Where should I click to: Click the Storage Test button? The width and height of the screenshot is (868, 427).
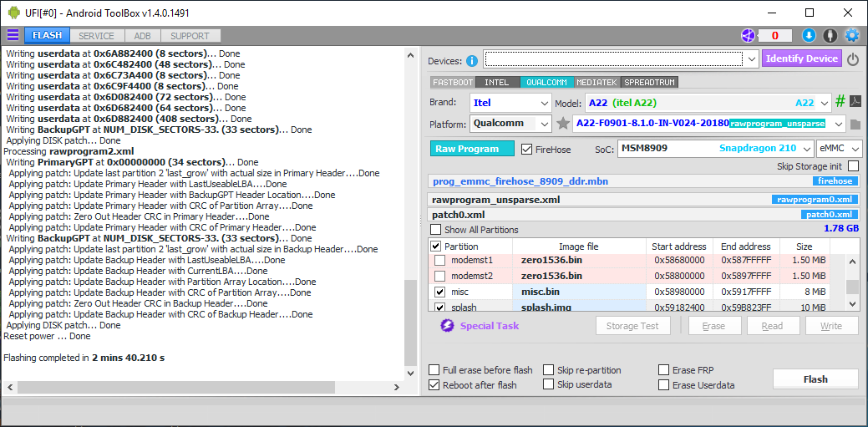632,326
